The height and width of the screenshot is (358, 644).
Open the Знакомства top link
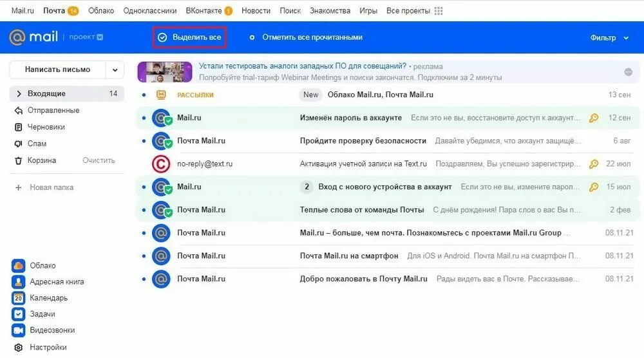[330, 11]
